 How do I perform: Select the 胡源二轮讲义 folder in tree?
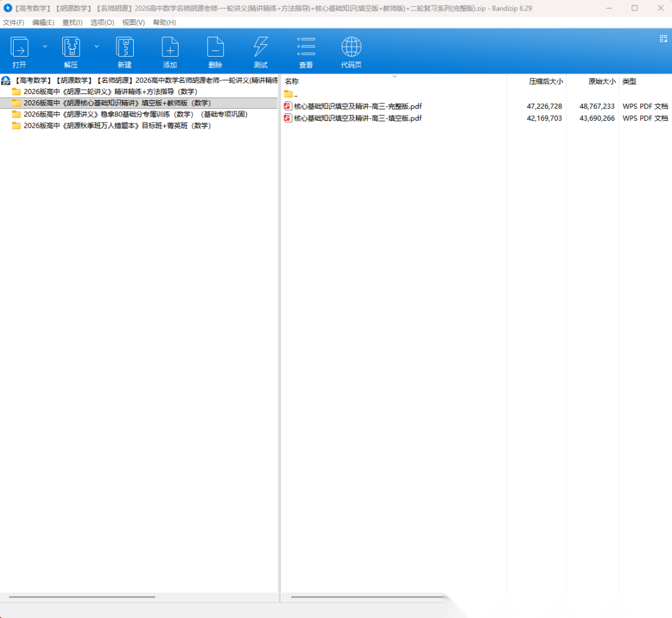(110, 91)
